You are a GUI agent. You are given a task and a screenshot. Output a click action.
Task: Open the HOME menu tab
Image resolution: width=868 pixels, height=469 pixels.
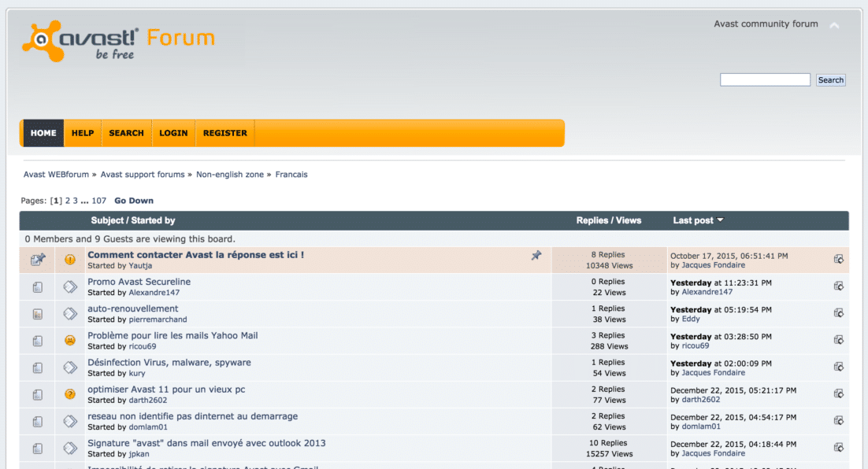tap(43, 133)
